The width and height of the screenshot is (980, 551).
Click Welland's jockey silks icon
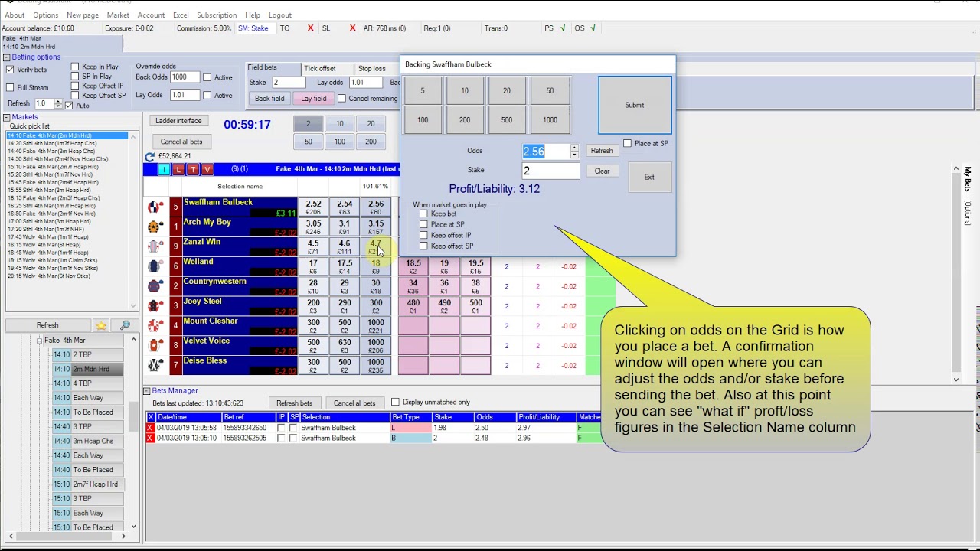point(155,266)
